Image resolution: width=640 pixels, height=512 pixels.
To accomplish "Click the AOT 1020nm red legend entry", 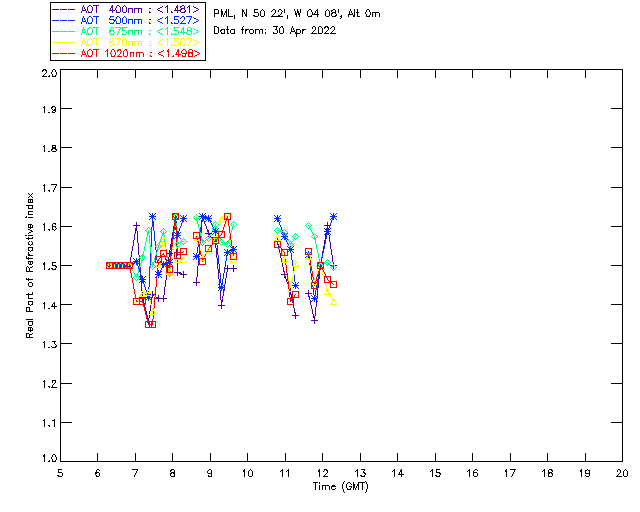I will tap(127, 53).
